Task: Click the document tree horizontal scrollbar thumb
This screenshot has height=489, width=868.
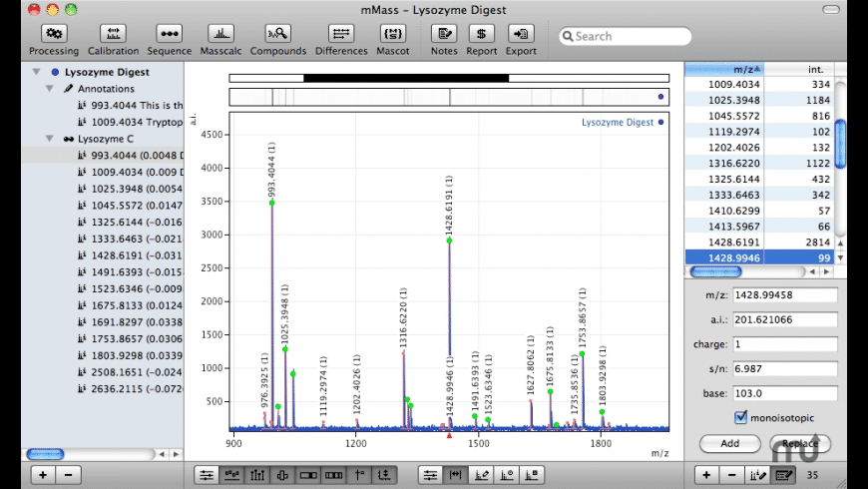Action: (x=45, y=454)
